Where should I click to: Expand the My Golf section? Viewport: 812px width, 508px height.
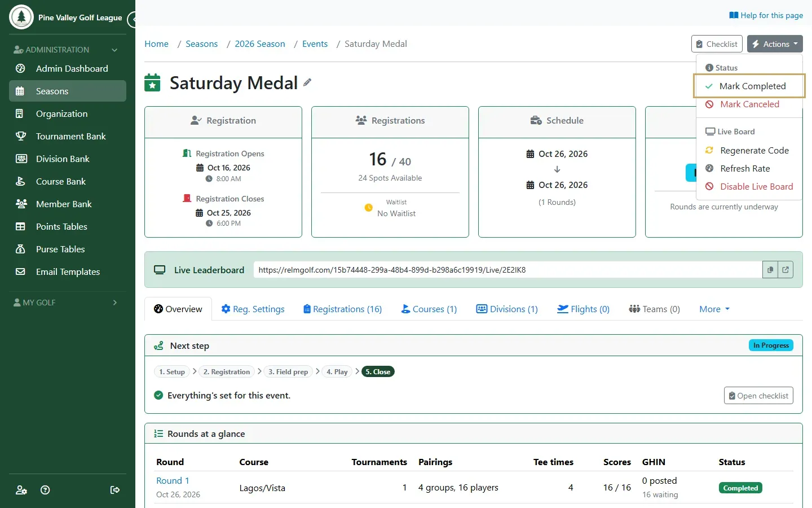[x=68, y=303]
